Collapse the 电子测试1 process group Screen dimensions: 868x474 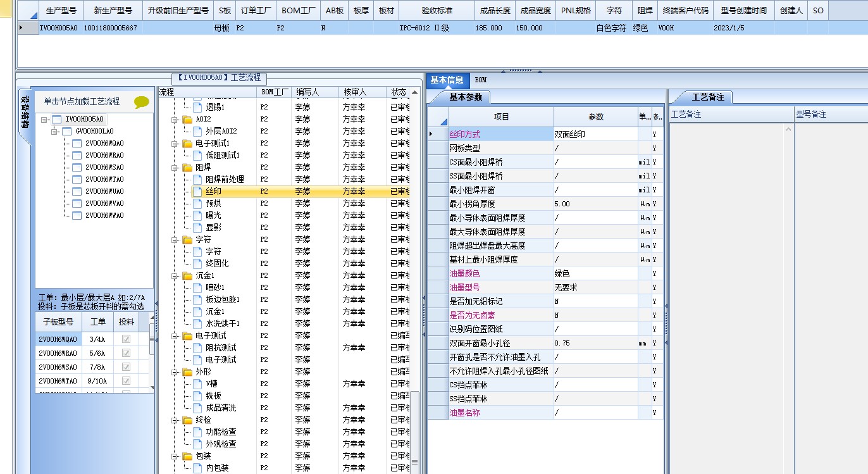click(175, 144)
